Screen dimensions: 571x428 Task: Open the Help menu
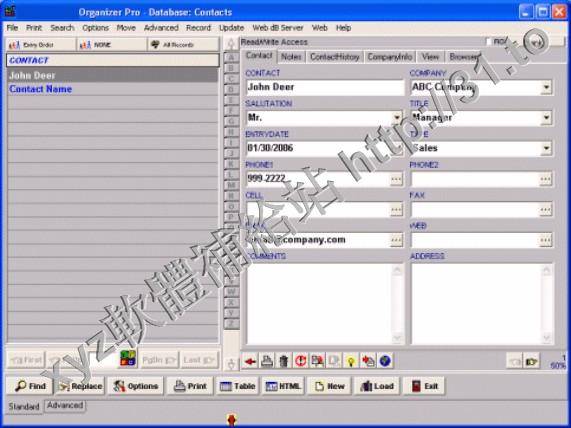tap(343, 28)
